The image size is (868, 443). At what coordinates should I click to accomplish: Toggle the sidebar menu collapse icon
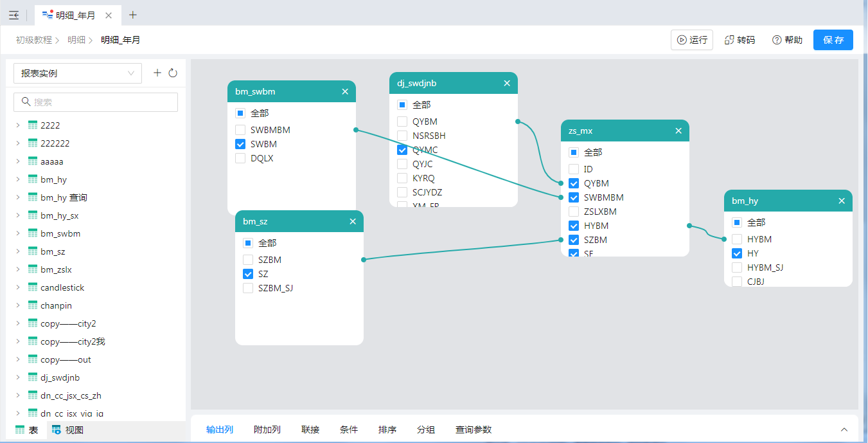[x=13, y=15]
